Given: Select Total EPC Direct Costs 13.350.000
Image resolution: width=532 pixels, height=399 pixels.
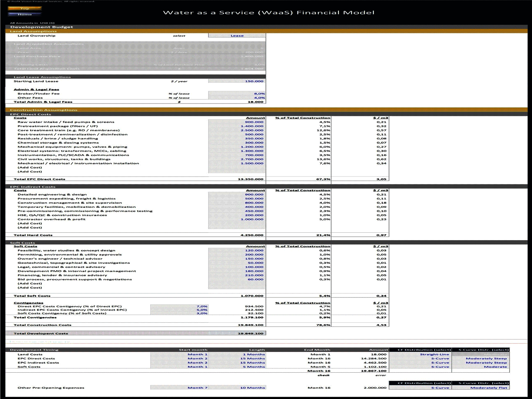Looking at the screenshot, I should point(250,179).
